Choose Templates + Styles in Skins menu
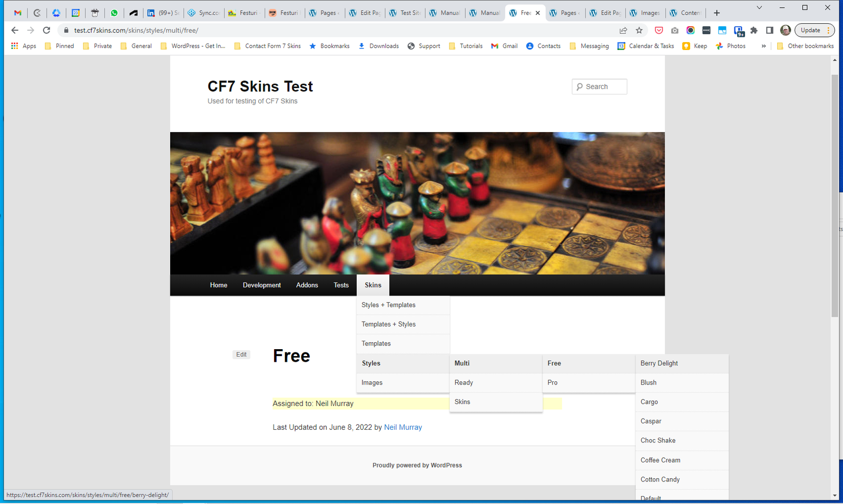The image size is (843, 504). (388, 324)
